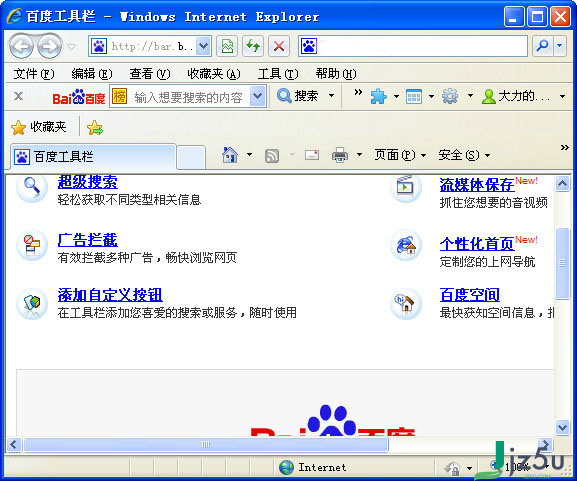The image size is (577, 481).
Task: Click the calendar grid toolbar icon
Action: pos(414,97)
